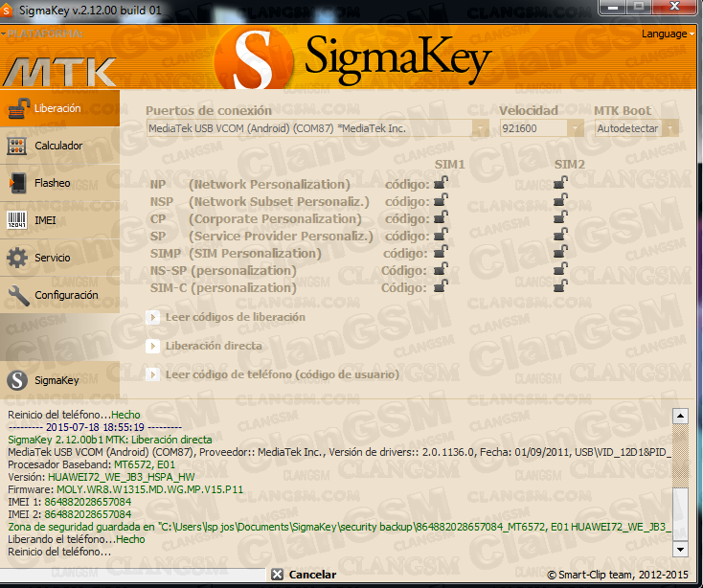Click the SigmaKey title bar app icon
This screenshot has width=703, height=588.
[7, 10]
